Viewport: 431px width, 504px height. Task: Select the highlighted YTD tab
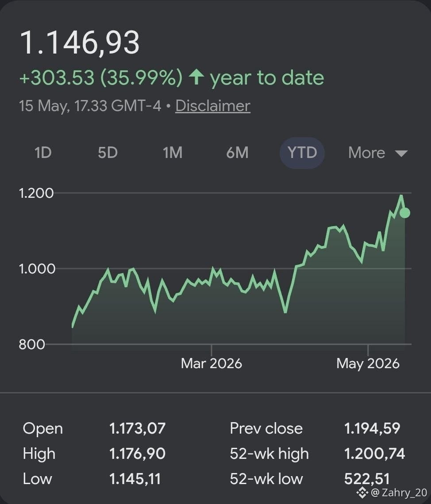tap(302, 153)
